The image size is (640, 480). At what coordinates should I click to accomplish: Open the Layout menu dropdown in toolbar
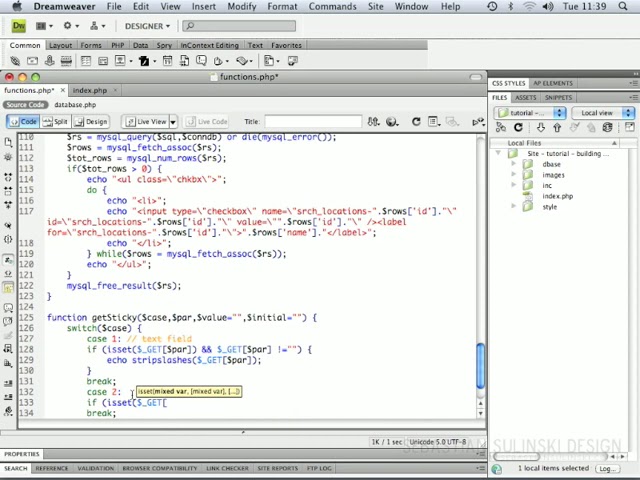44,26
